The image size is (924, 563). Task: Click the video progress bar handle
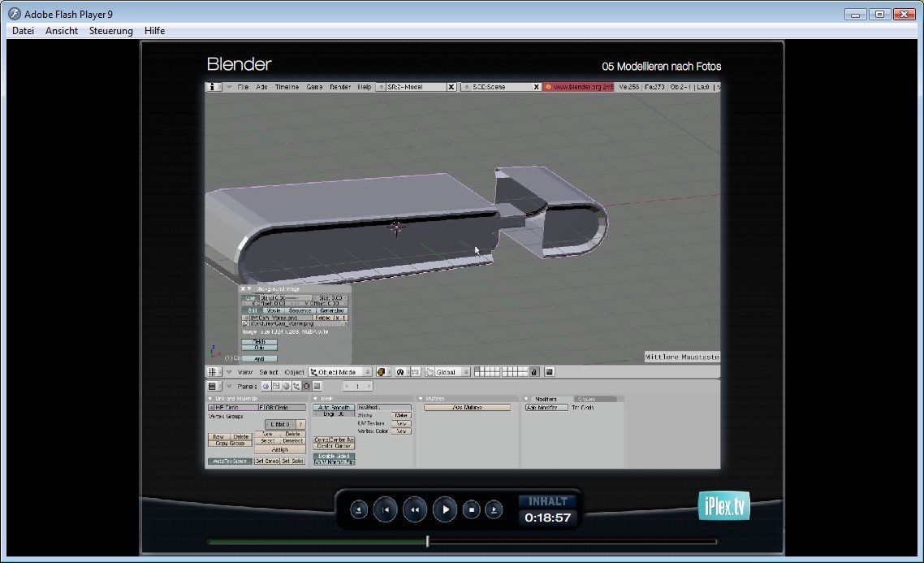428,541
